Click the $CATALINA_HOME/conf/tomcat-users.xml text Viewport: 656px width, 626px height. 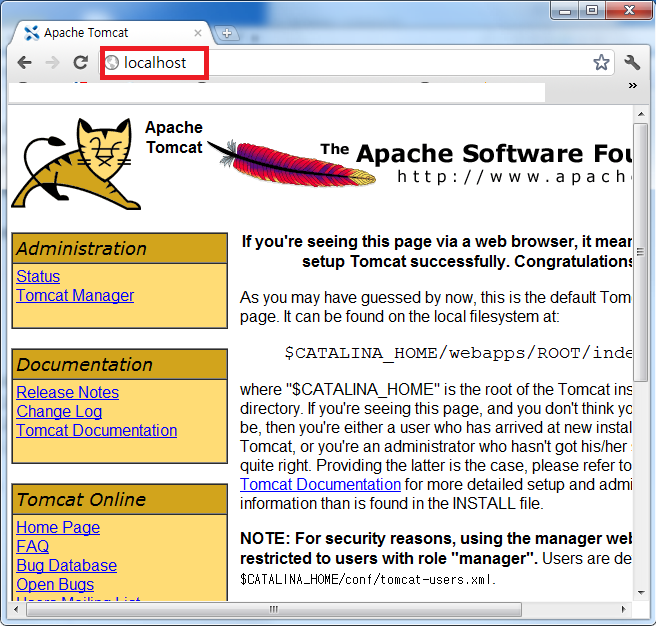tap(368, 580)
